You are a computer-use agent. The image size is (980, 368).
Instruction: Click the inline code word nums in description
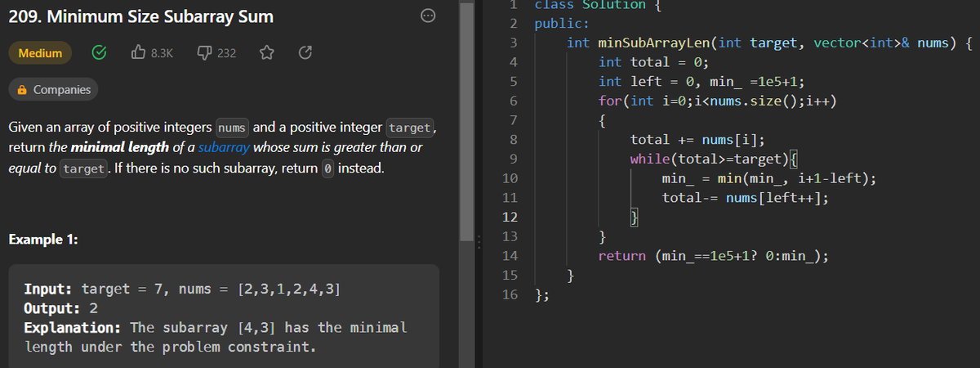(x=233, y=128)
